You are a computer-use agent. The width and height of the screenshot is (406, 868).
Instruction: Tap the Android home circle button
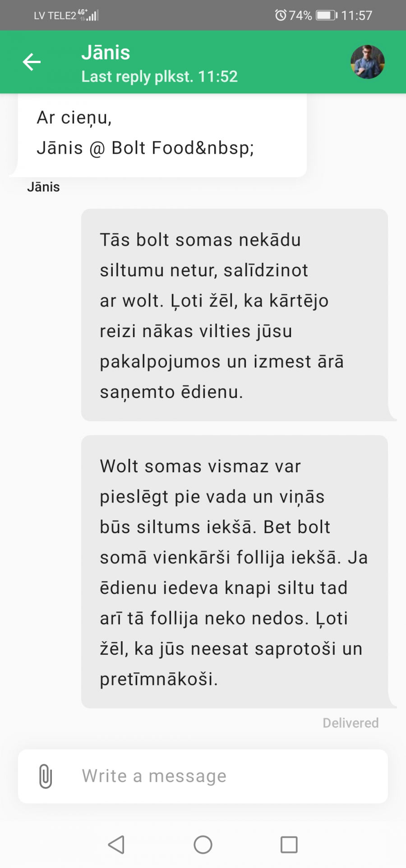pos(203,845)
